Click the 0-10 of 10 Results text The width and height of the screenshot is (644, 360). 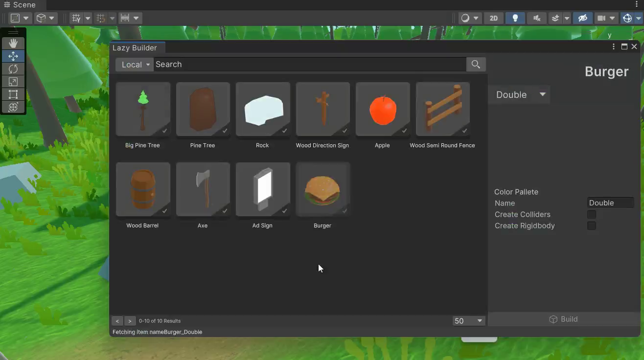tap(160, 321)
